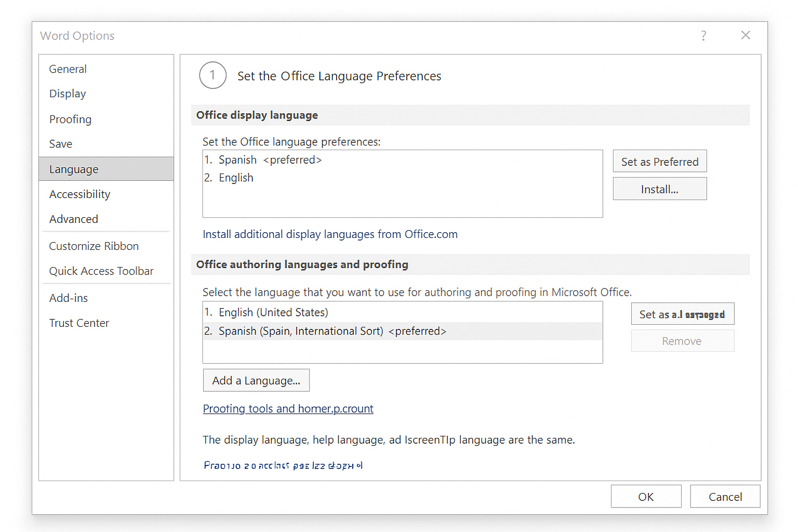
Task: Select English (United States) authoring language
Action: pyautogui.click(x=273, y=312)
